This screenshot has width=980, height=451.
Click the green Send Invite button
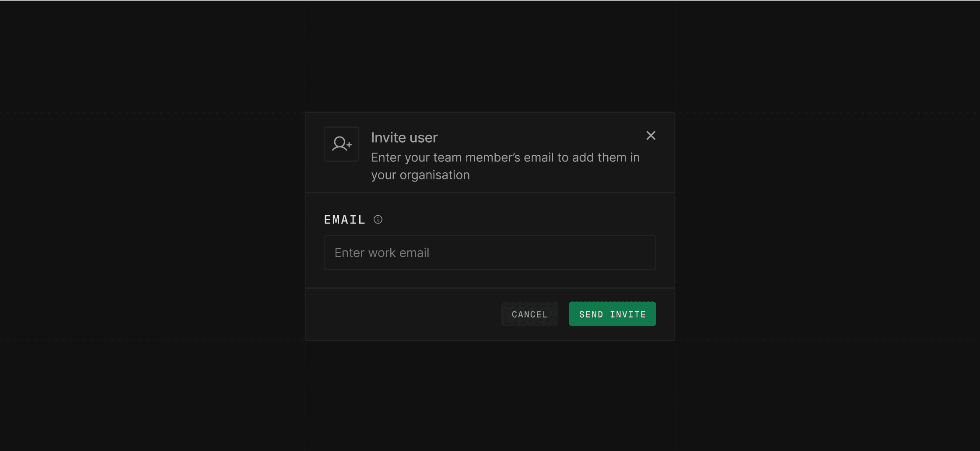pyautogui.click(x=612, y=314)
